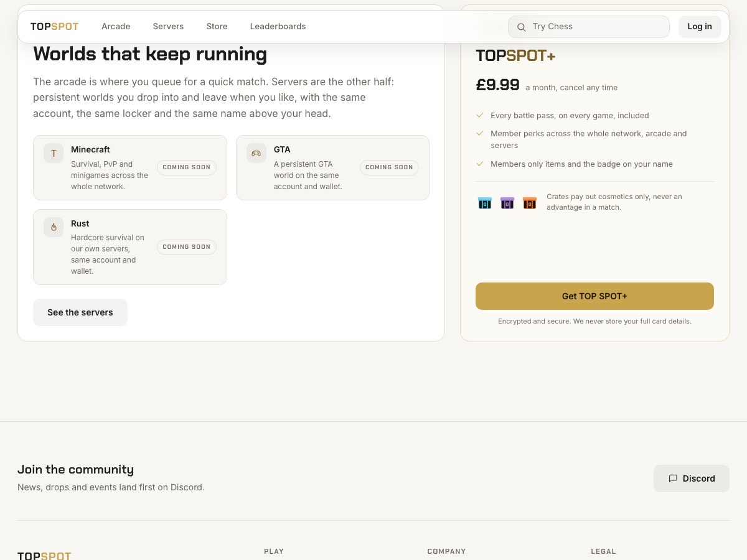Click the Coming Soon badge on GTA
The height and width of the screenshot is (560, 747).
pyautogui.click(x=389, y=167)
